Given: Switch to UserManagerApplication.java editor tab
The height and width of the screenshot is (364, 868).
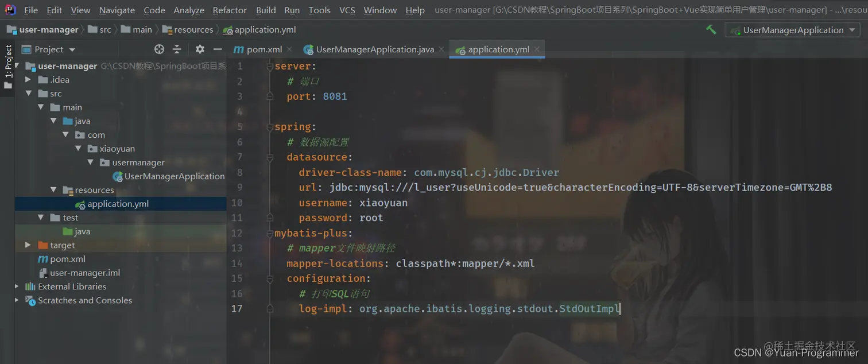Looking at the screenshot, I should click(375, 49).
